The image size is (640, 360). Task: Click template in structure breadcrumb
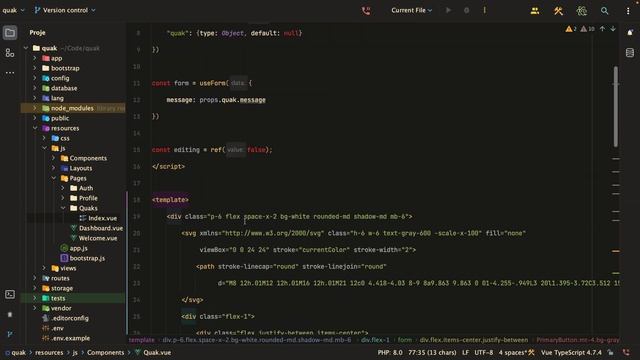coord(142,340)
